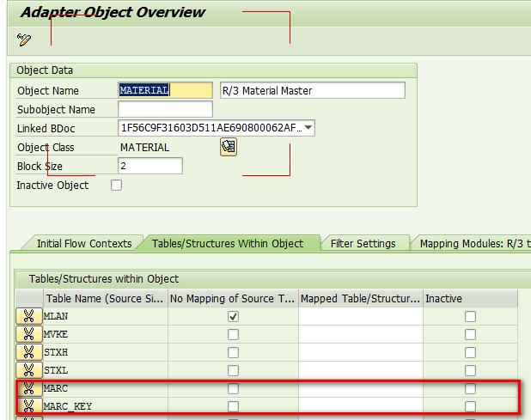This screenshot has height=420, width=531.
Task: Select the MVKE table name cell
Action: [106, 334]
